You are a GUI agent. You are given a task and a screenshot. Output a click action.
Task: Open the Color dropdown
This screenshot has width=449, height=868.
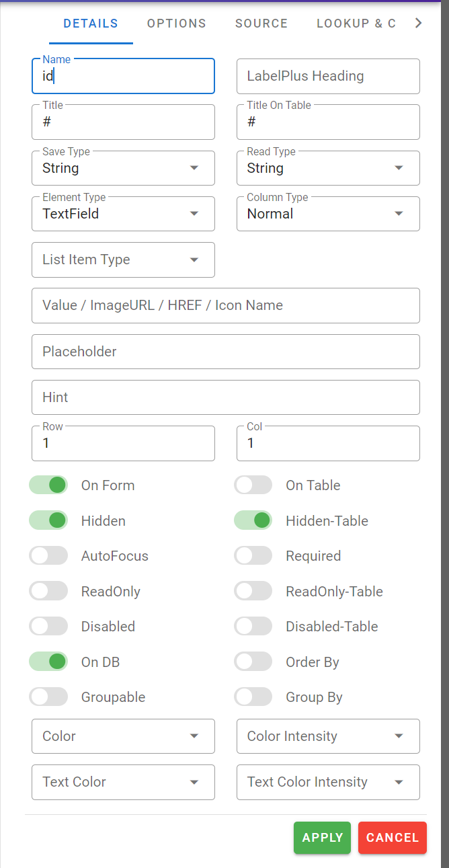[123, 736]
